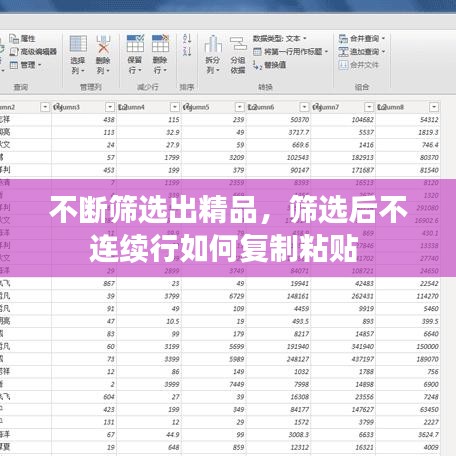Viewport: 456px width, 456px height.
Task: Click the 删除行 (Remove Rows) icon
Action: pos(160,55)
